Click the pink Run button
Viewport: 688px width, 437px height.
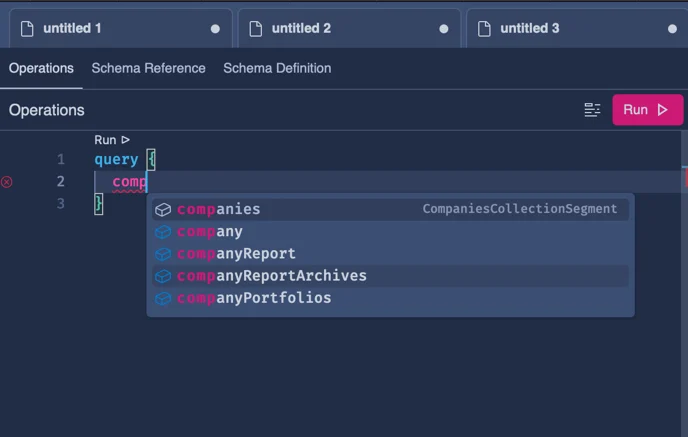click(x=648, y=110)
